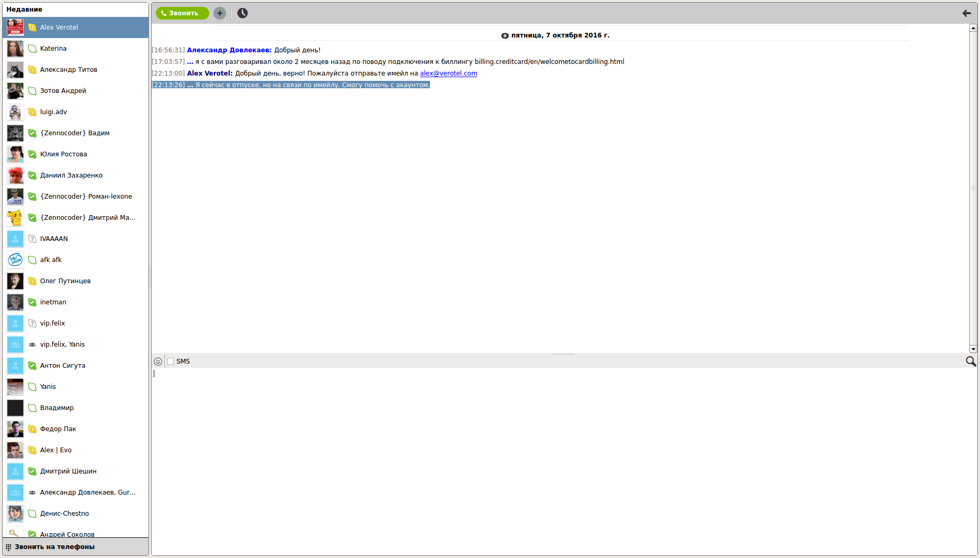This screenshot has height=558, width=980.
Task: Open Денис-Chestno conversation
Action: pyautogui.click(x=76, y=514)
